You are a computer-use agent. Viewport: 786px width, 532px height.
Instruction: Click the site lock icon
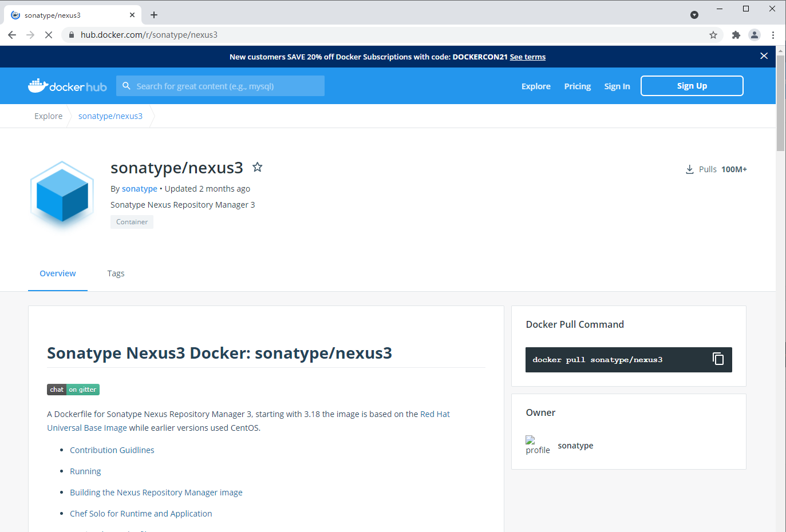pyautogui.click(x=72, y=35)
